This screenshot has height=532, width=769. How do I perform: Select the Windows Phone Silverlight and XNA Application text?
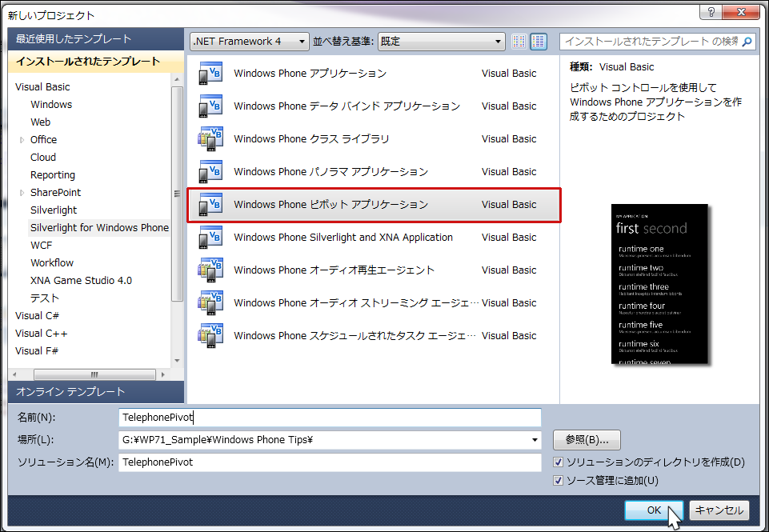click(343, 238)
